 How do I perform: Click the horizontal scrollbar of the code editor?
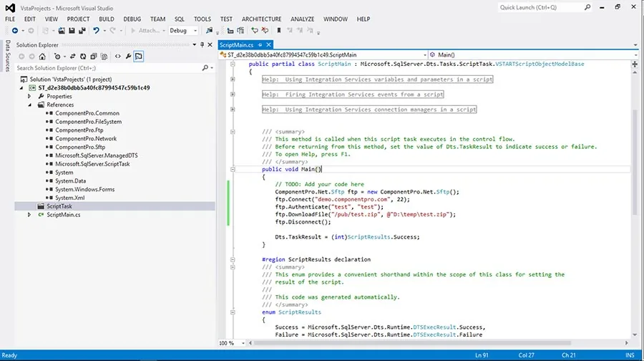point(412,343)
